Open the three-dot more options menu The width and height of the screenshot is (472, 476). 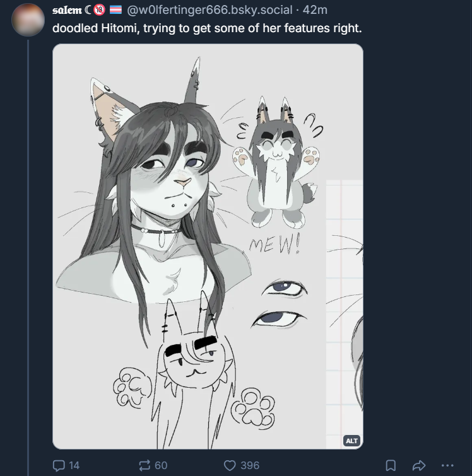pyautogui.click(x=447, y=465)
